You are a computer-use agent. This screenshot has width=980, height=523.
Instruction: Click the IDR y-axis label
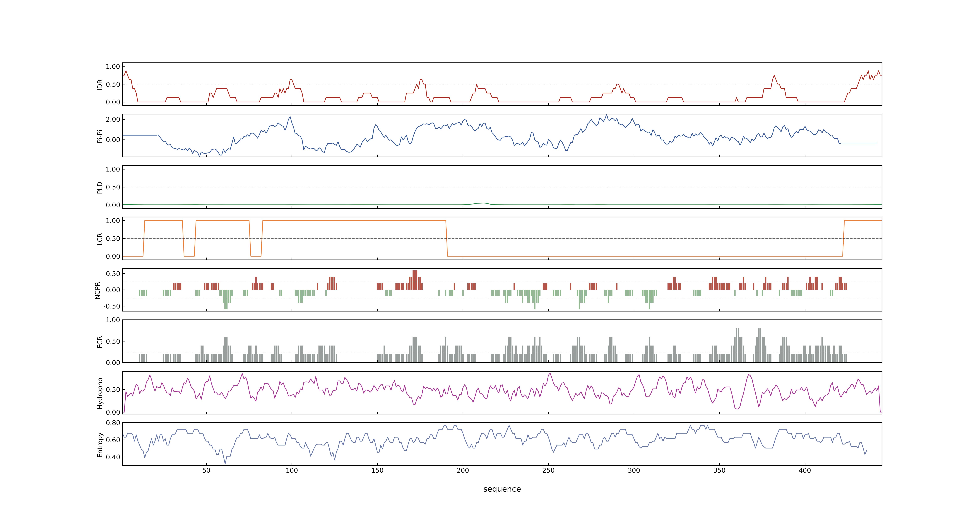pyautogui.click(x=100, y=85)
